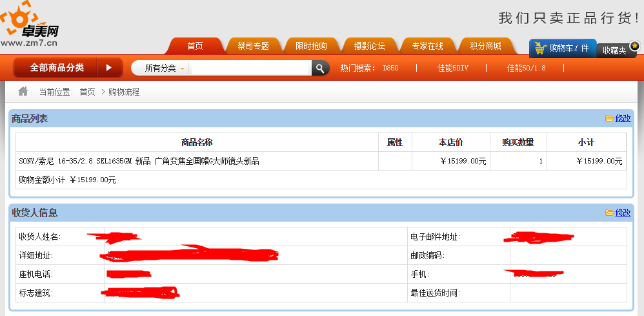The height and width of the screenshot is (316, 644).
Task: Click the 修改 link in 商品列表
Action: coord(623,118)
